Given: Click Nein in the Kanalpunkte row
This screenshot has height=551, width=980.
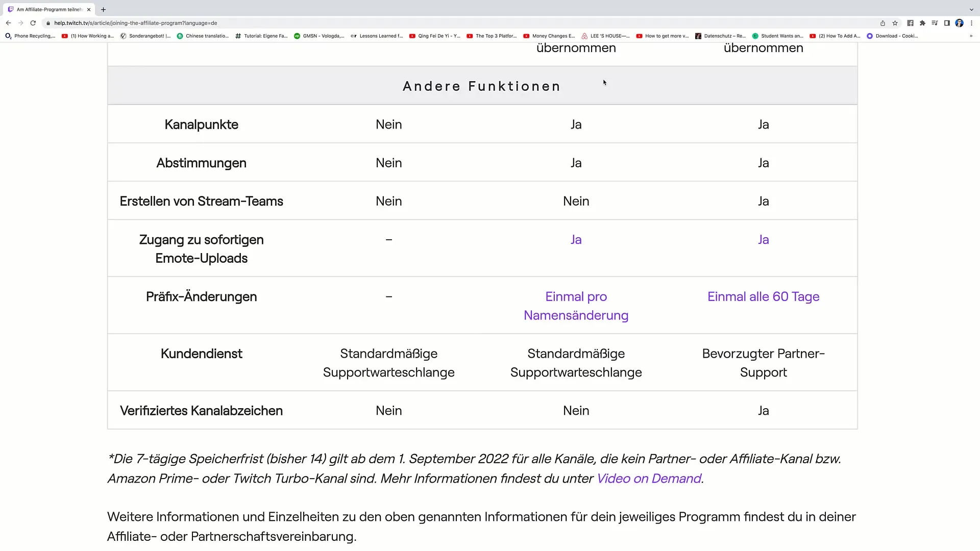Looking at the screenshot, I should (388, 124).
